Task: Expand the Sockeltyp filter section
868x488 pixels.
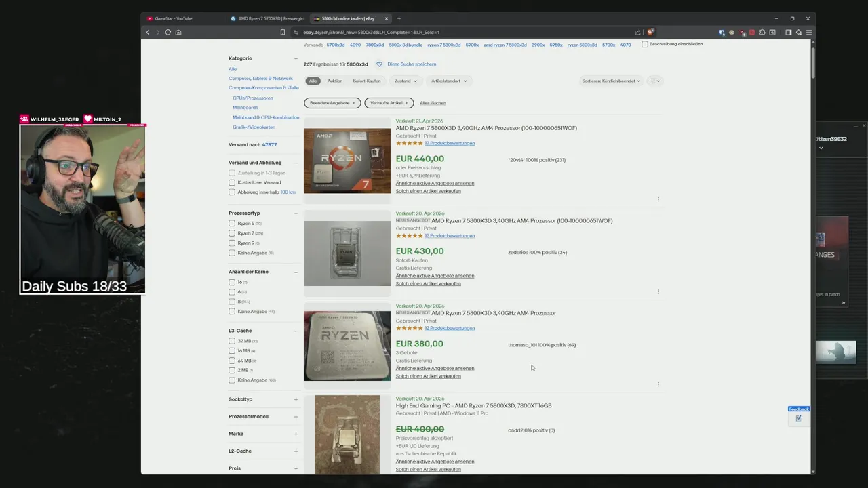Action: (296, 399)
